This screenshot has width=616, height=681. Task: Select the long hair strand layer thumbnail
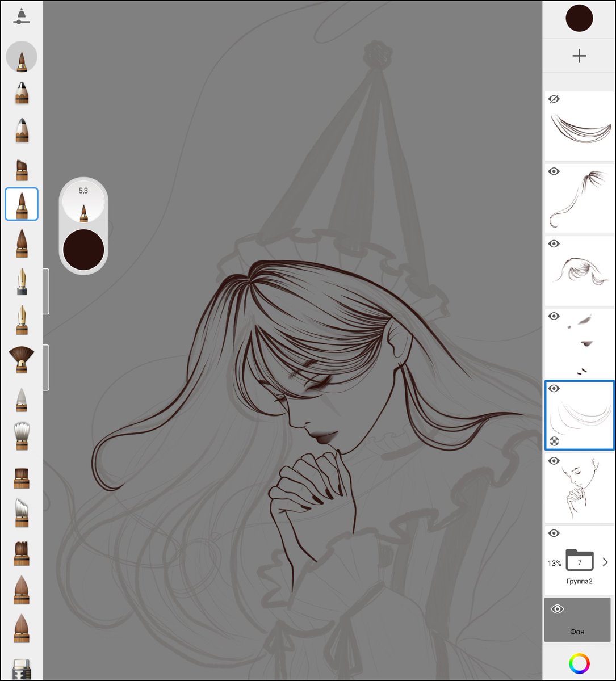pos(579,199)
